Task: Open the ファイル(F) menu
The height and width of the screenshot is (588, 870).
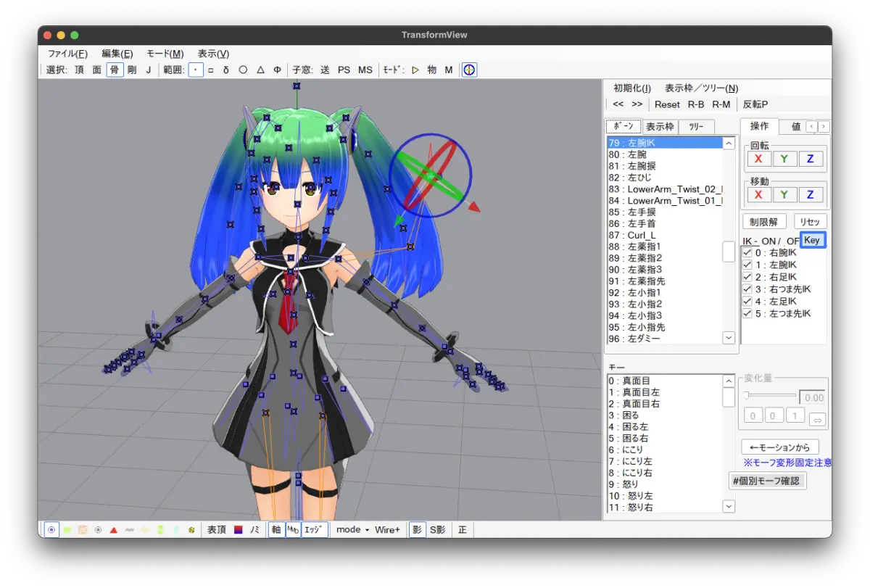Action: coord(67,54)
